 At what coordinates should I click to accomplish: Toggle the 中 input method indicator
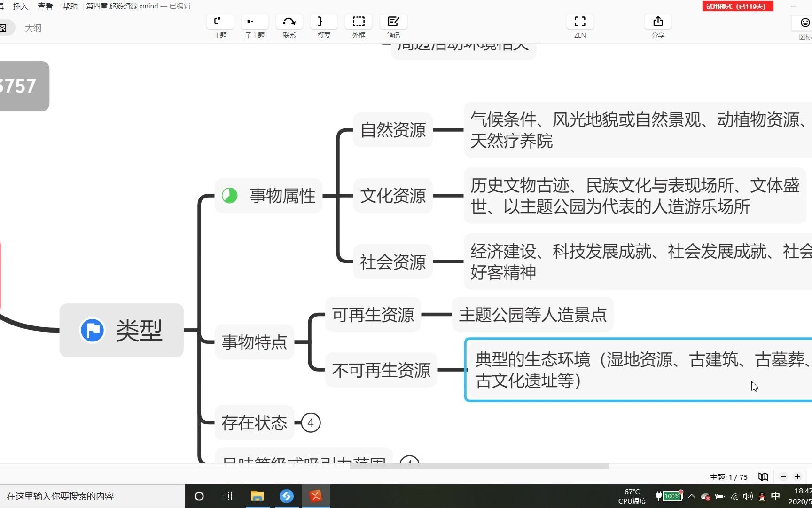tap(775, 496)
